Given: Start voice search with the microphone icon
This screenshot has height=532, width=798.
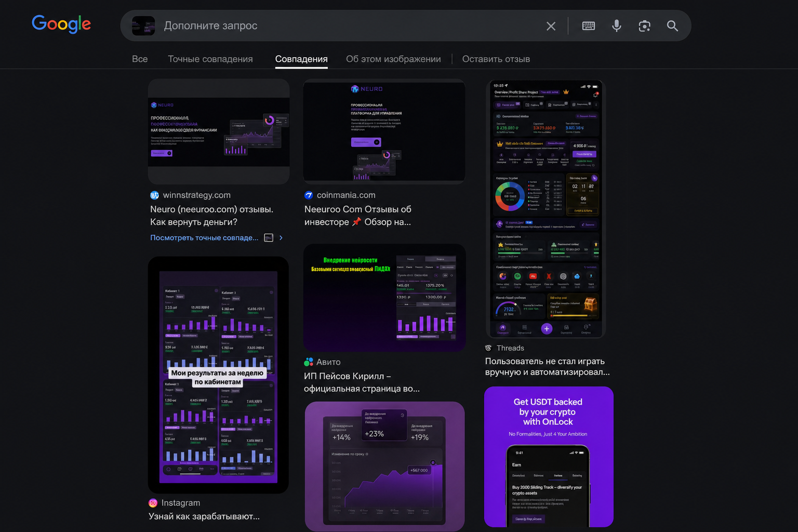Looking at the screenshot, I should (x=617, y=25).
